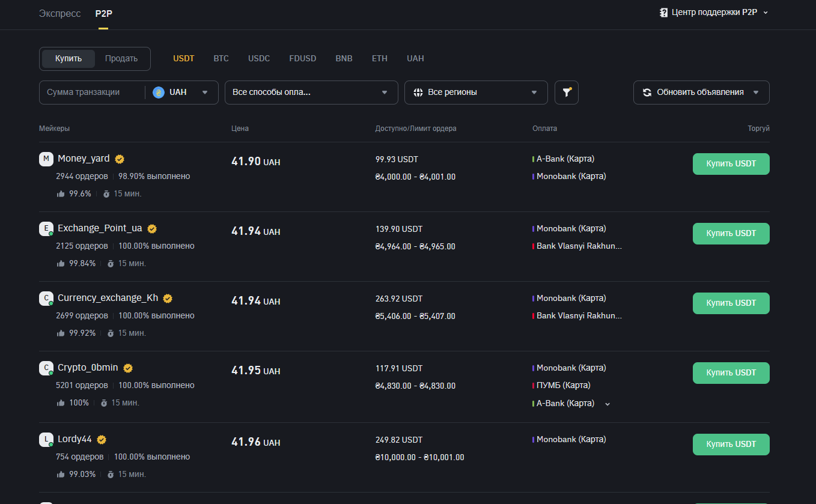Open the filter funnel icon button
Image resolution: width=816 pixels, height=504 pixels.
[x=566, y=93]
